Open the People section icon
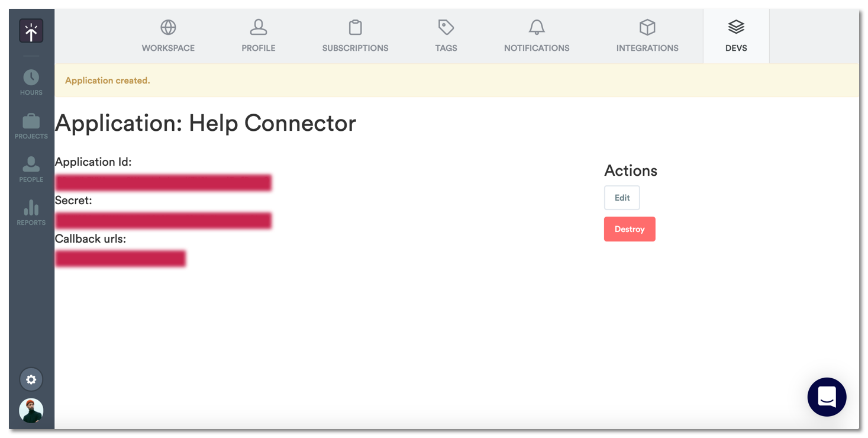The image size is (868, 438). point(31,165)
